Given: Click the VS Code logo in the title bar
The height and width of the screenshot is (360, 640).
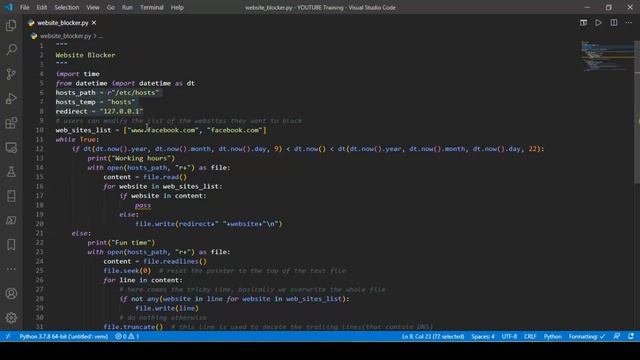Looking at the screenshot, I should [x=9, y=7].
